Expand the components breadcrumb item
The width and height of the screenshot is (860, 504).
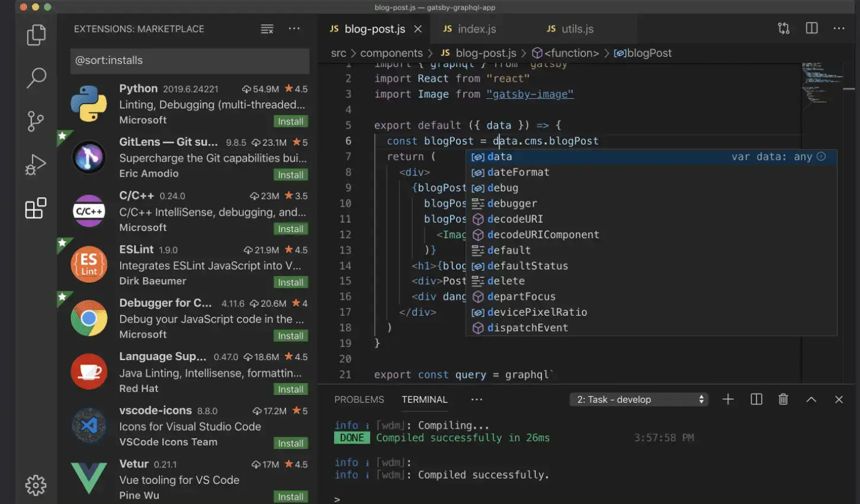pos(391,53)
